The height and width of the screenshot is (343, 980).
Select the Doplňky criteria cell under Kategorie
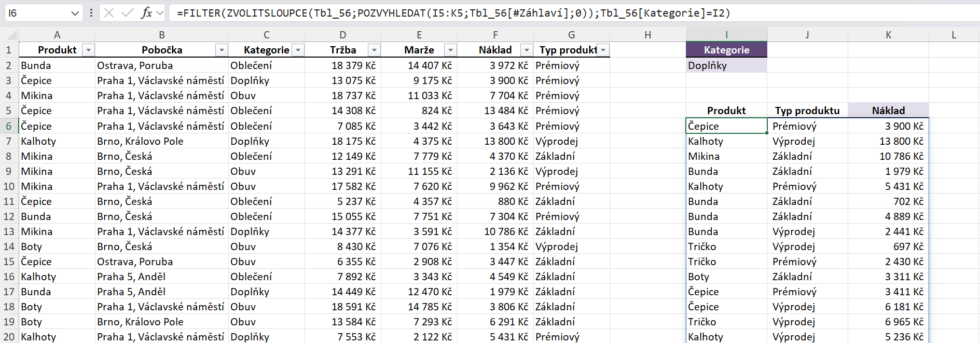[726, 65]
